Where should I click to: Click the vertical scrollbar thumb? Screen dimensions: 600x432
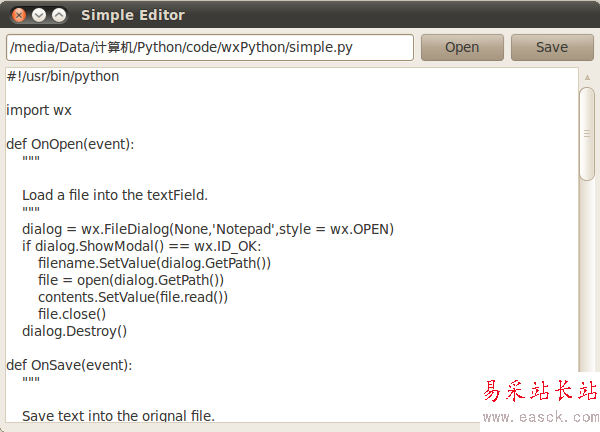coord(587,133)
